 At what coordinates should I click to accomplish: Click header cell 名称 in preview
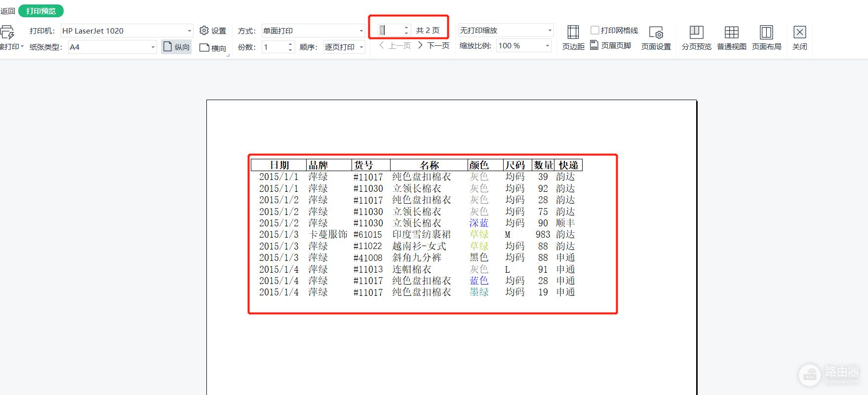[429, 165]
